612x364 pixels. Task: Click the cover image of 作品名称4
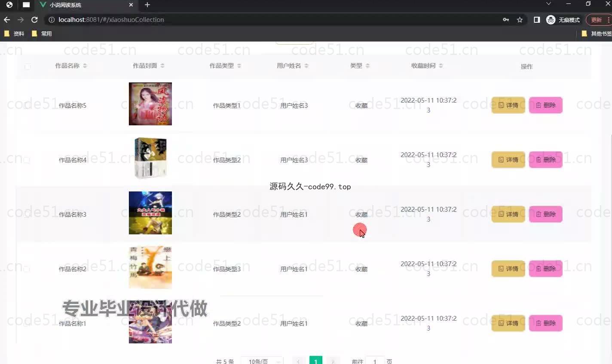150,158
